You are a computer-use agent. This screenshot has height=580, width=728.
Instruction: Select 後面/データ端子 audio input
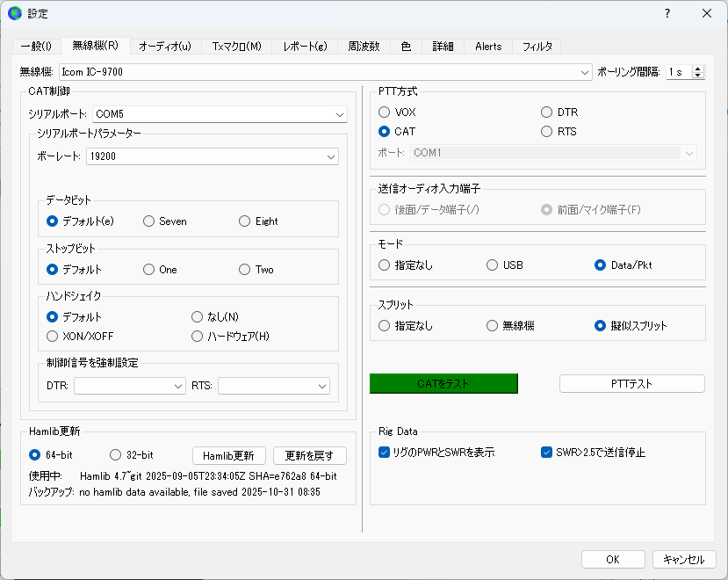click(x=429, y=210)
